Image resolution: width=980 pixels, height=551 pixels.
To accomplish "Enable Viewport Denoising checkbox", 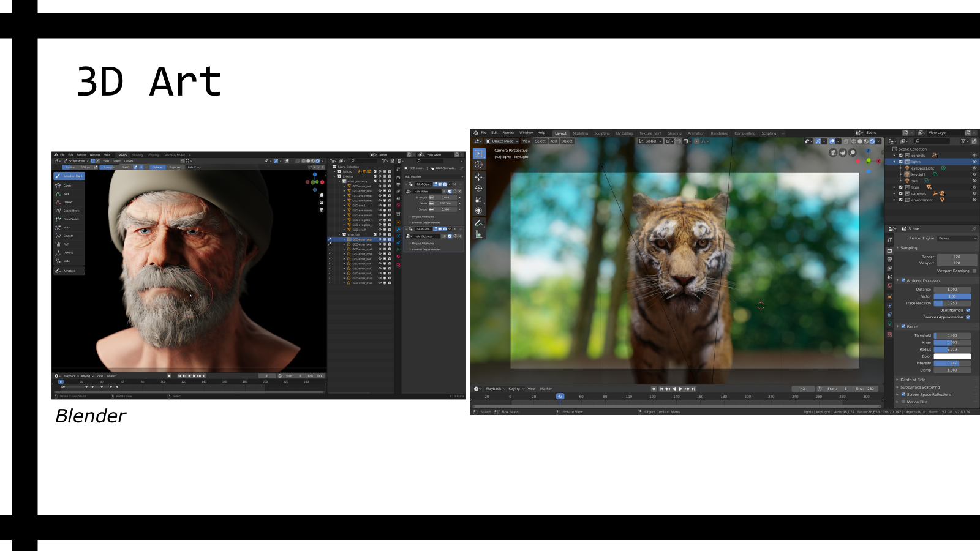I will (974, 271).
